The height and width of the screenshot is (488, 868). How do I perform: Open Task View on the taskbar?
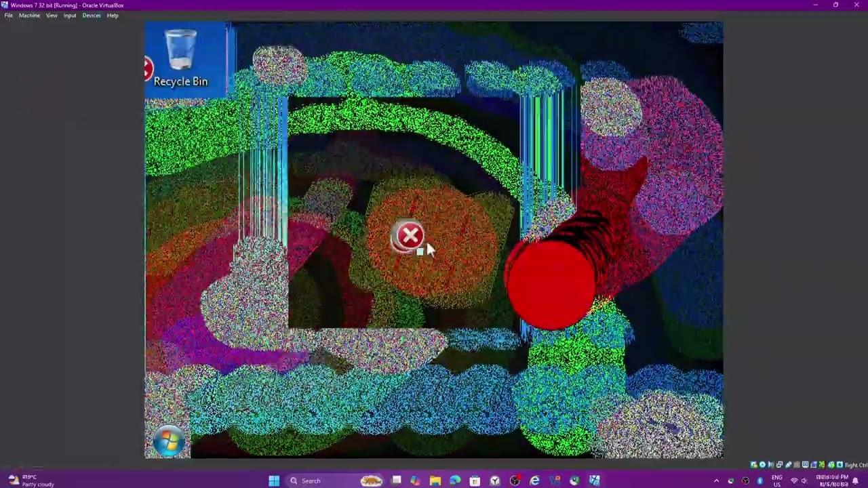(x=396, y=481)
